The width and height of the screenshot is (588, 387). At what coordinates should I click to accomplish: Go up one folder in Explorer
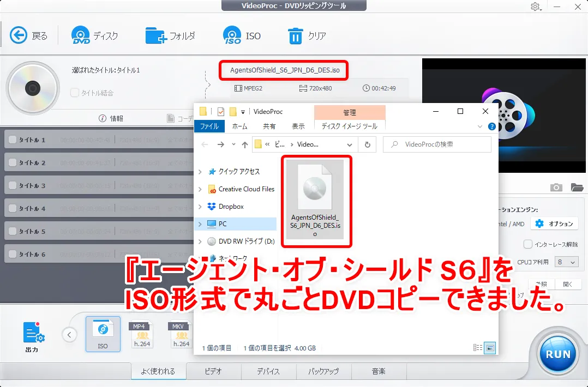(245, 144)
